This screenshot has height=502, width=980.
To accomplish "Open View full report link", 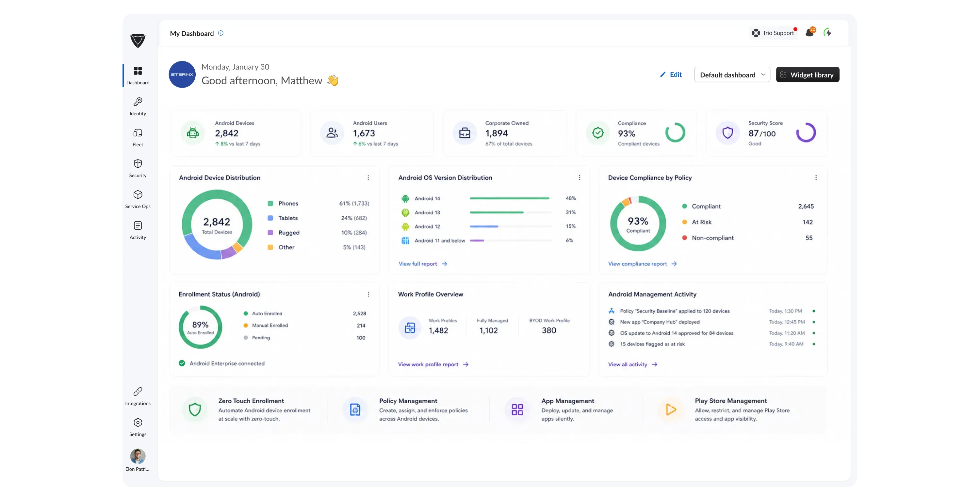I will [x=423, y=264].
